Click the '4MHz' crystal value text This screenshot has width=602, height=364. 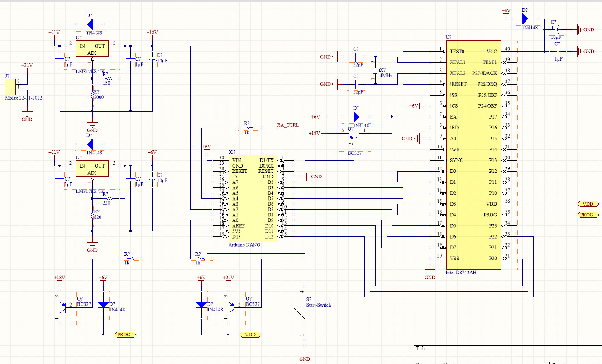point(386,76)
